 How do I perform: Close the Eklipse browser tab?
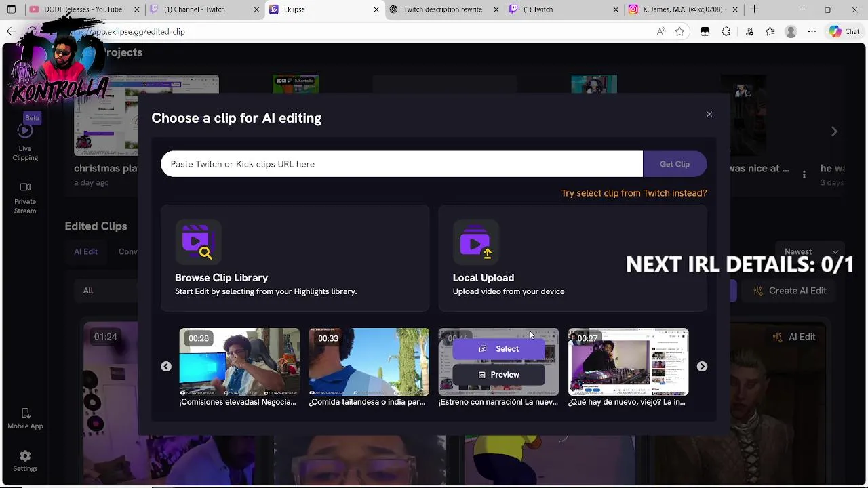(x=376, y=9)
